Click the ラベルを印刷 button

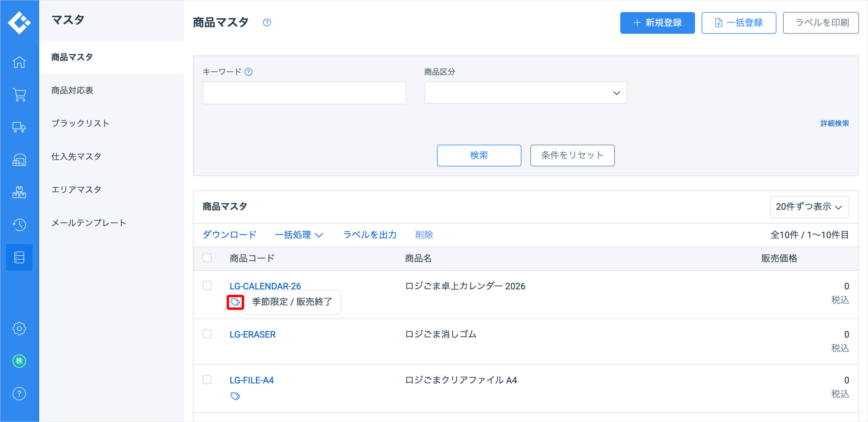coord(821,23)
